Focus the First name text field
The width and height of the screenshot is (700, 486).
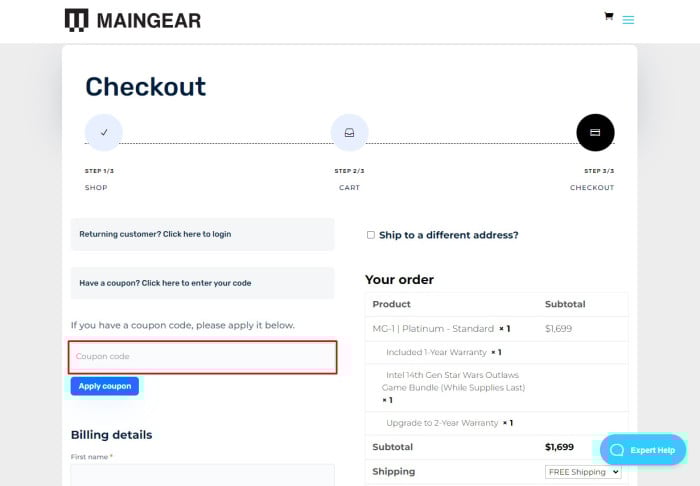[203, 474]
